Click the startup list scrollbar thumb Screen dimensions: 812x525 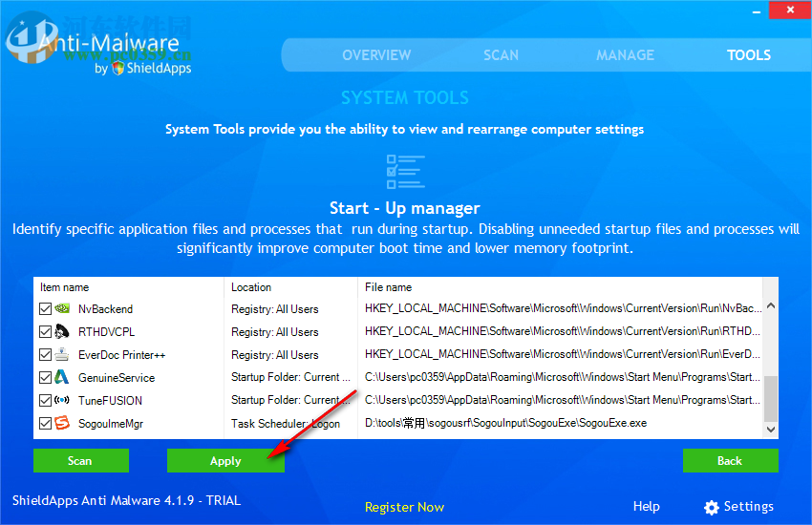pyautogui.click(x=771, y=399)
